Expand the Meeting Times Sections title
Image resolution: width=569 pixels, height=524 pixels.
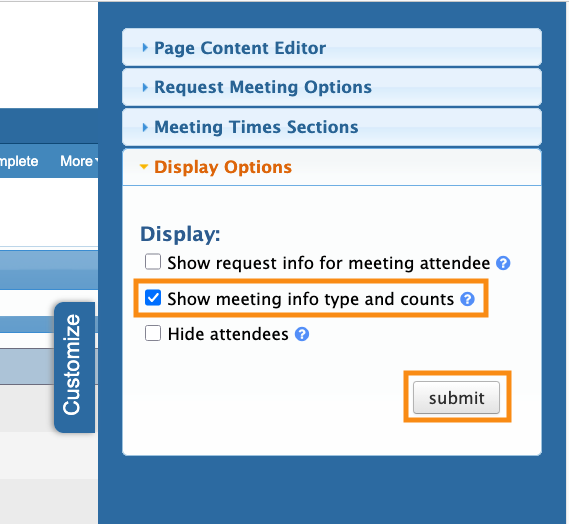[256, 127]
